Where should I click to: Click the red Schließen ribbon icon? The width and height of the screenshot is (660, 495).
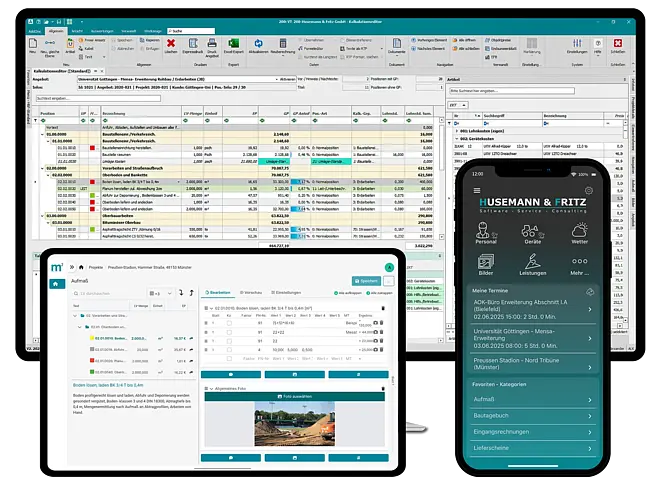click(617, 43)
